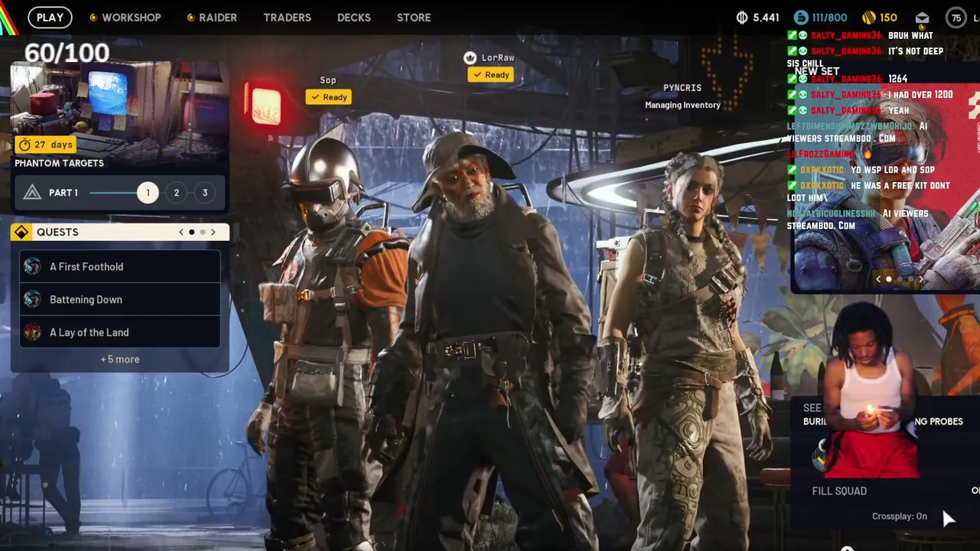Show next promo banner with right chevron

[921, 280]
